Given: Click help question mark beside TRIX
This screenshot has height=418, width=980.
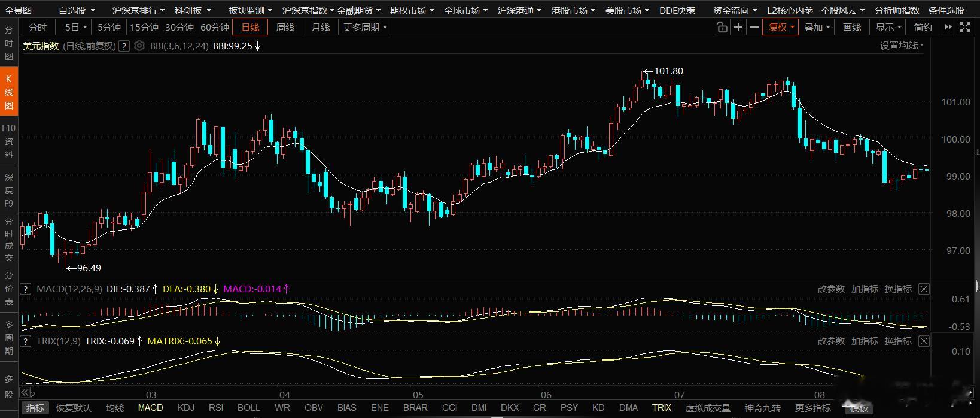Looking at the screenshot, I should pyautogui.click(x=26, y=341).
